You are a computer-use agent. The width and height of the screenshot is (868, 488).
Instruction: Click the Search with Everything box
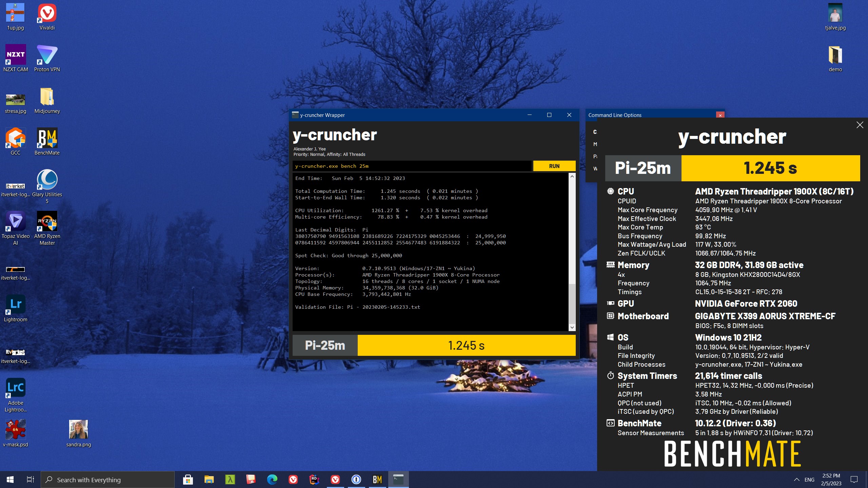pos(107,480)
